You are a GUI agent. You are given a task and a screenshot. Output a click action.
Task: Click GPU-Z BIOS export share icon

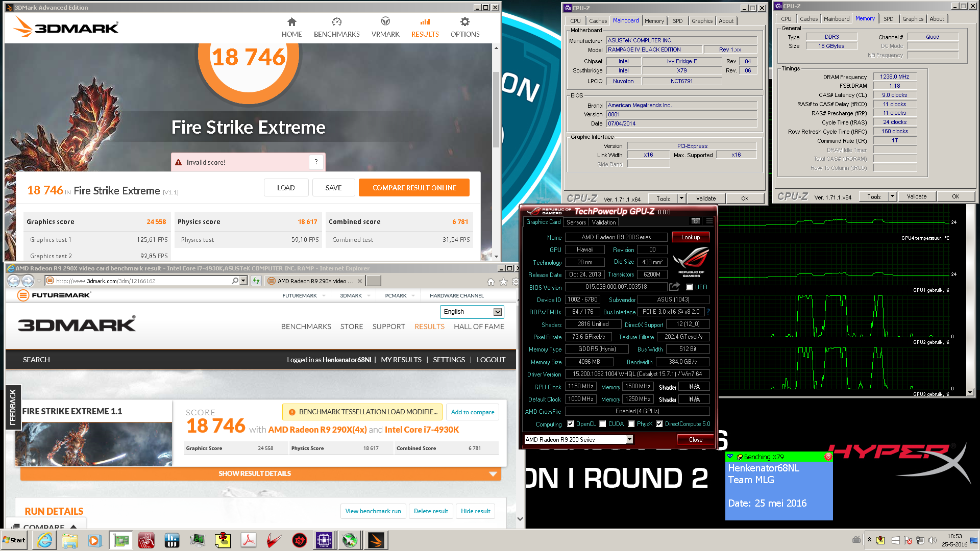[x=675, y=287]
